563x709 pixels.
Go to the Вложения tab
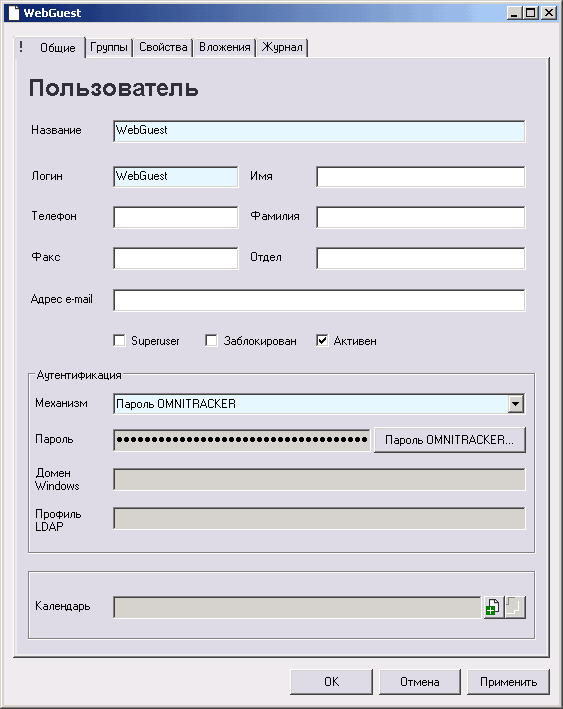point(225,47)
